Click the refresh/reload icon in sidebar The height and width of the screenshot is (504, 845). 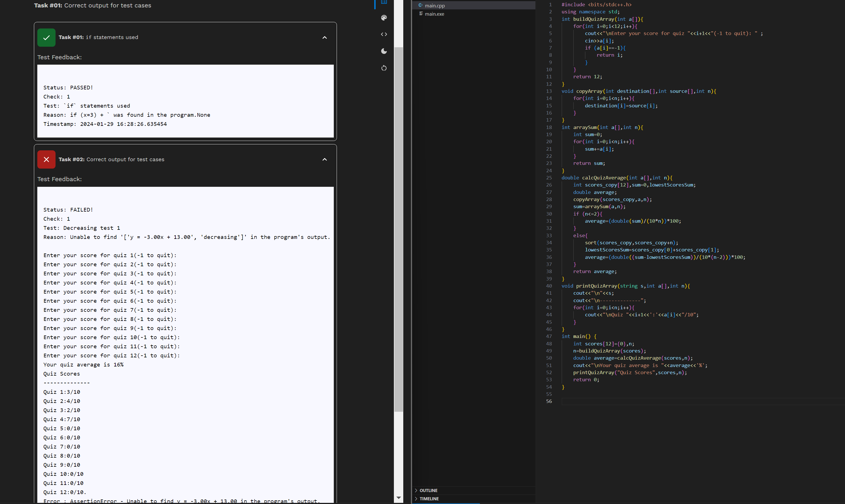[x=385, y=68]
